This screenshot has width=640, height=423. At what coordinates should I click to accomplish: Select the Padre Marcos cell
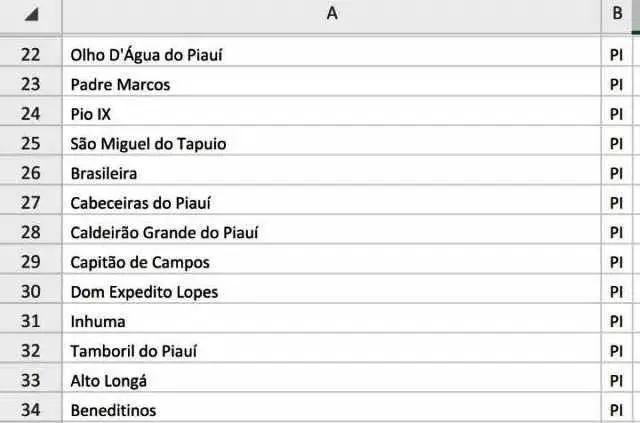click(331, 84)
